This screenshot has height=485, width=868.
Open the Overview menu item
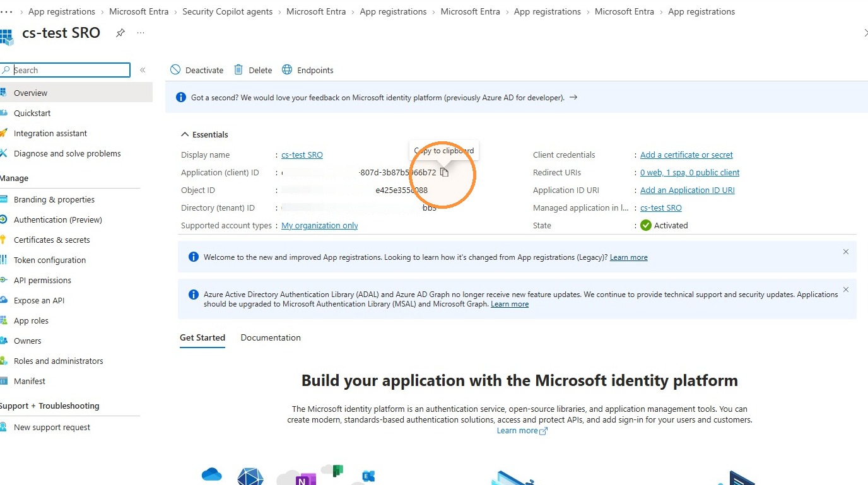76,93
